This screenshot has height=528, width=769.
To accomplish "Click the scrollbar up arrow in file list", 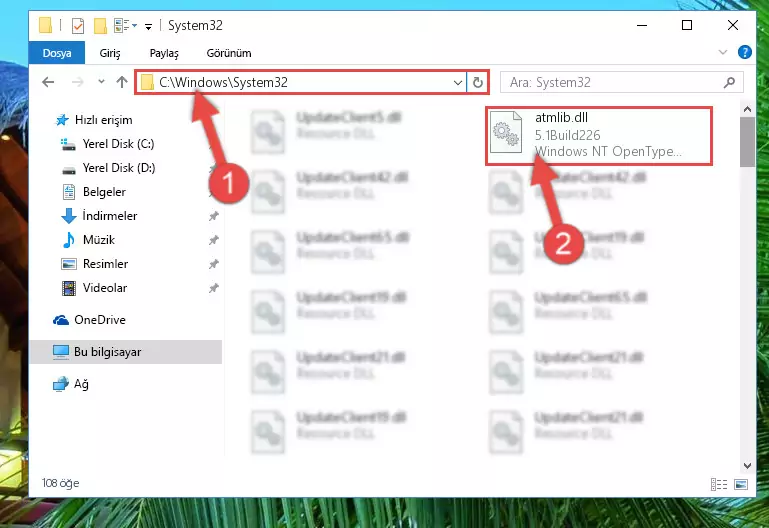I will 747,109.
